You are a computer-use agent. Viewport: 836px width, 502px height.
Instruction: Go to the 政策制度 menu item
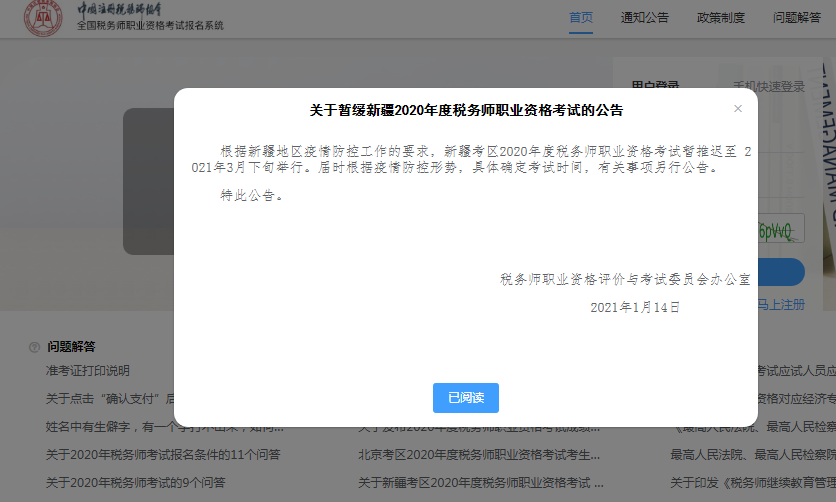coord(720,18)
